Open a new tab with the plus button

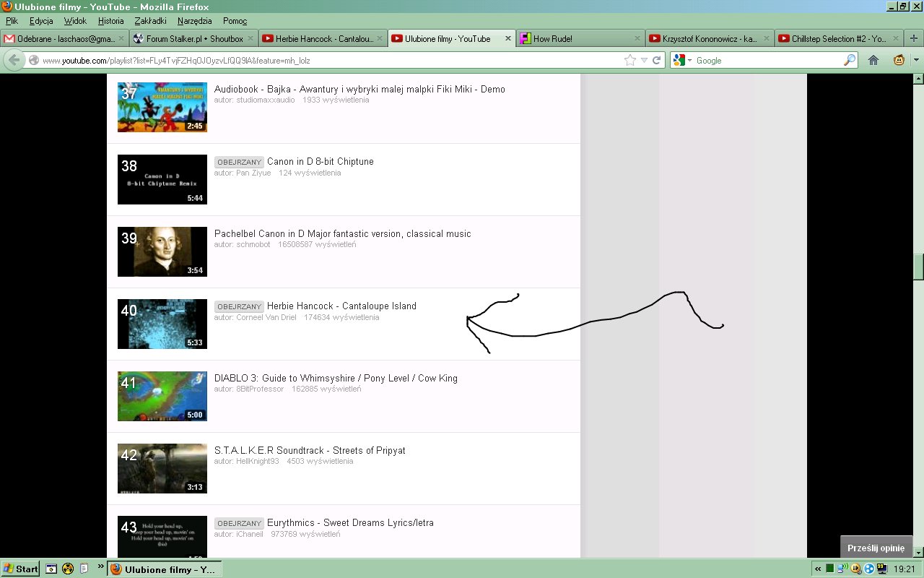914,39
